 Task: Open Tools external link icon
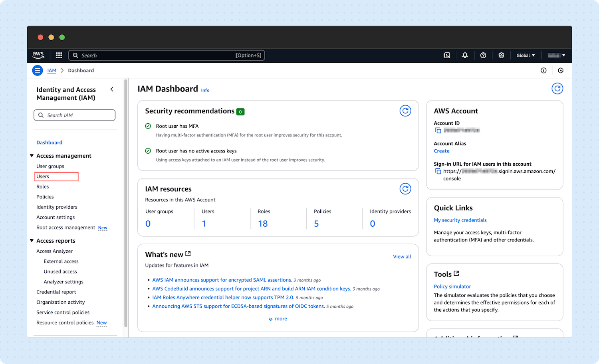click(456, 273)
